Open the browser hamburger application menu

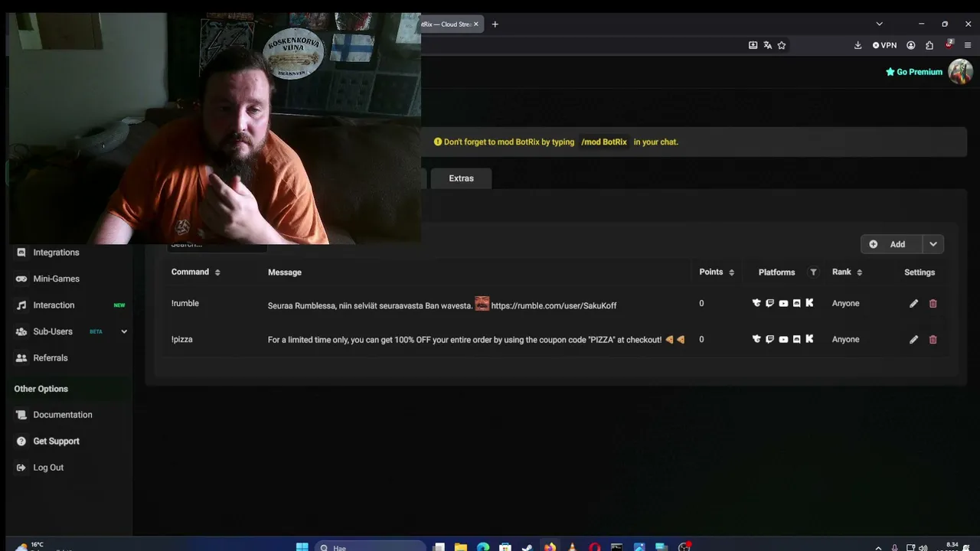pyautogui.click(x=968, y=45)
